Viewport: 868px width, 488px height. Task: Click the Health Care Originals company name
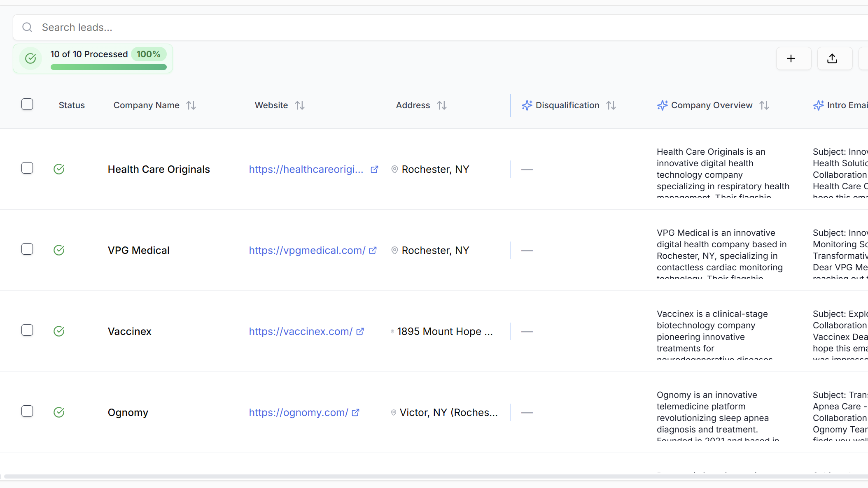pos(159,169)
